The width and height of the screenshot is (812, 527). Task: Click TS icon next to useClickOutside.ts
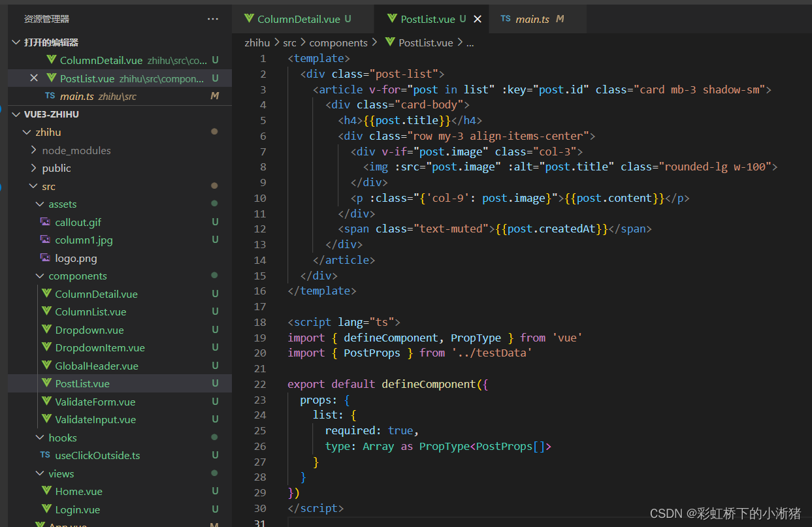pos(45,455)
